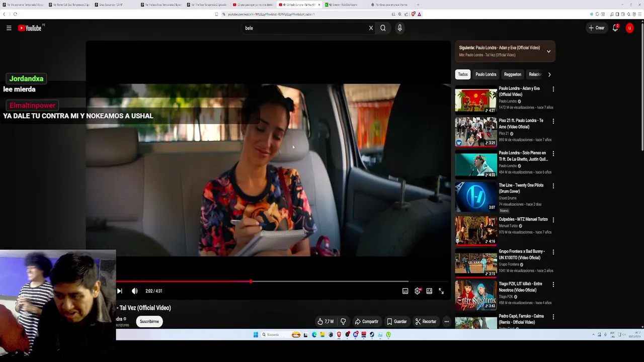Open options for UN X100TO video
The width and height of the screenshot is (644, 362).
(553, 252)
